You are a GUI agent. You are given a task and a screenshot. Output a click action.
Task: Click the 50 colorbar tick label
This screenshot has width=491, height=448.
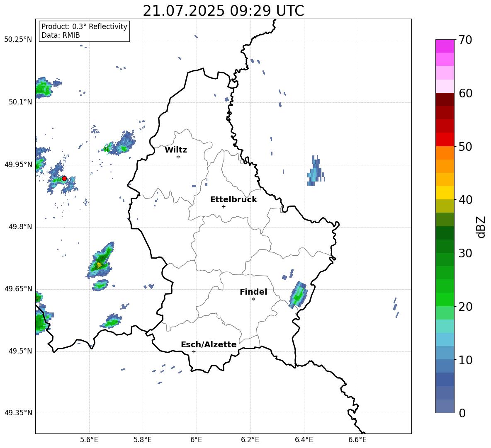pyautogui.click(x=465, y=147)
